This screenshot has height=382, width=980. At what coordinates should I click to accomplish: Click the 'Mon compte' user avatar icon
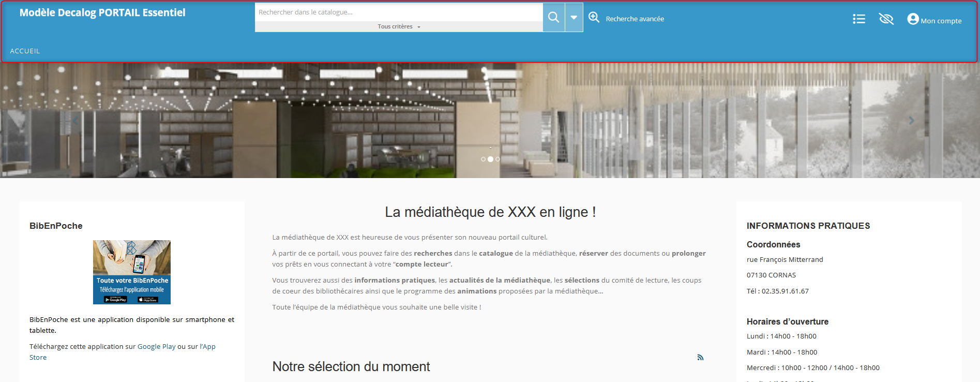pyautogui.click(x=913, y=19)
